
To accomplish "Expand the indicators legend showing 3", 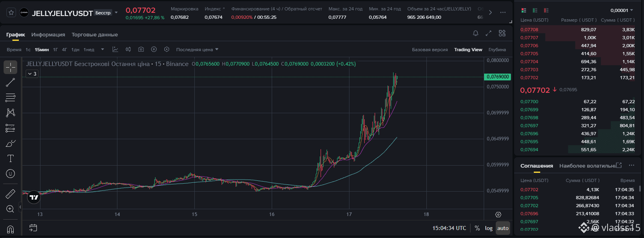I will 32,74.
